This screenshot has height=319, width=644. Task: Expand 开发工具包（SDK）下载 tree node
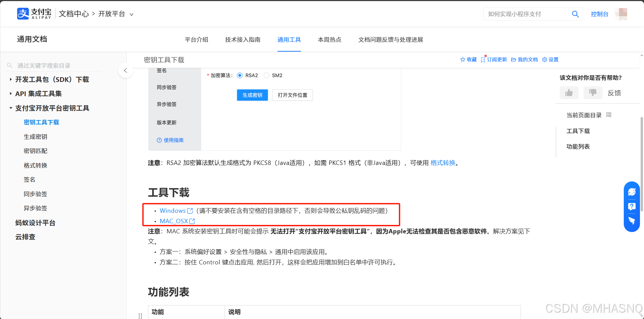coord(11,80)
